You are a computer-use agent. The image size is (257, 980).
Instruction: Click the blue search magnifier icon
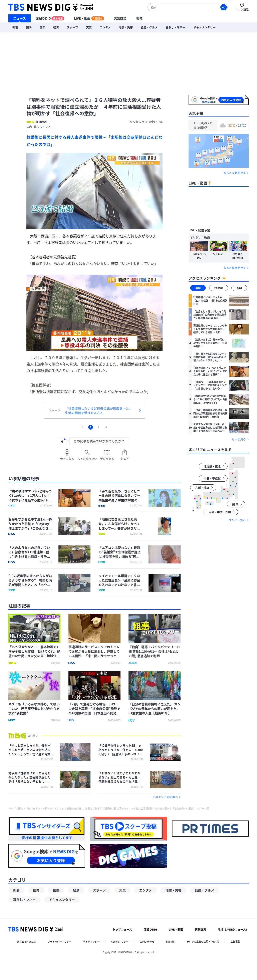click(223, 7)
